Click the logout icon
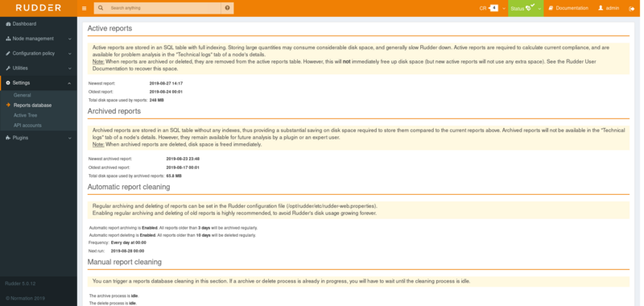Screen dimensions: 644x306 click(632, 9)
